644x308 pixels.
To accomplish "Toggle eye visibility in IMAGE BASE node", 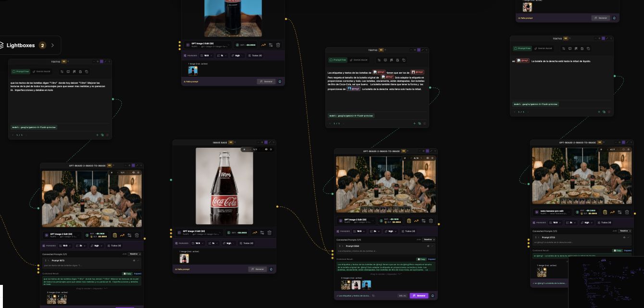I will [266, 149].
